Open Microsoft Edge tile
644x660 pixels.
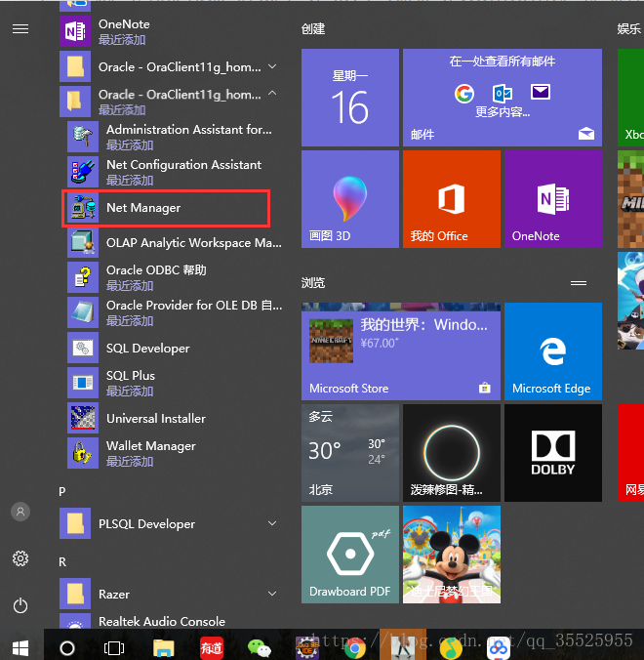tap(553, 351)
